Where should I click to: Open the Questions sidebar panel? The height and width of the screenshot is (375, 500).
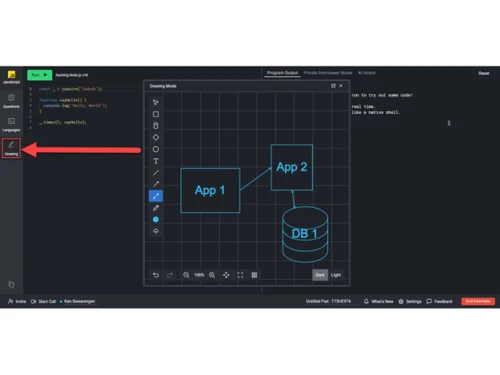(x=11, y=101)
